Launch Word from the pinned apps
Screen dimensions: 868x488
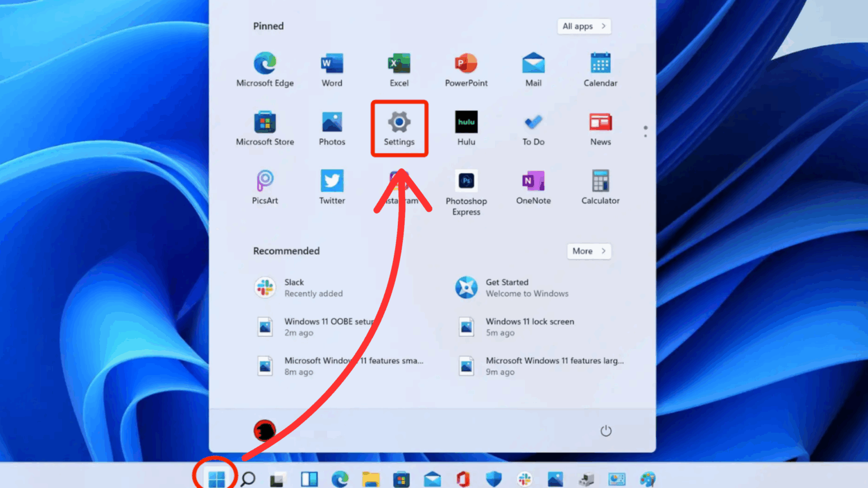pyautogui.click(x=332, y=68)
